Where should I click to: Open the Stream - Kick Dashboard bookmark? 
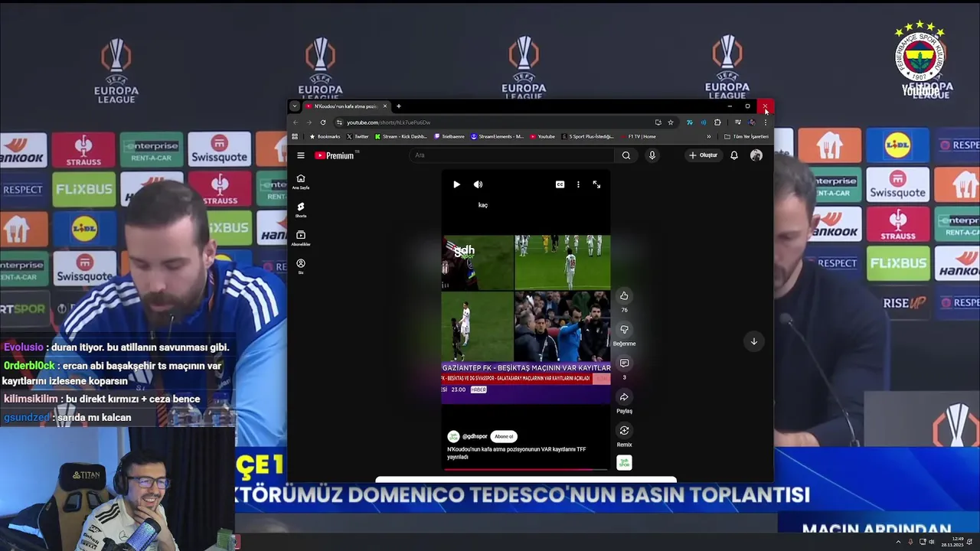point(401,137)
